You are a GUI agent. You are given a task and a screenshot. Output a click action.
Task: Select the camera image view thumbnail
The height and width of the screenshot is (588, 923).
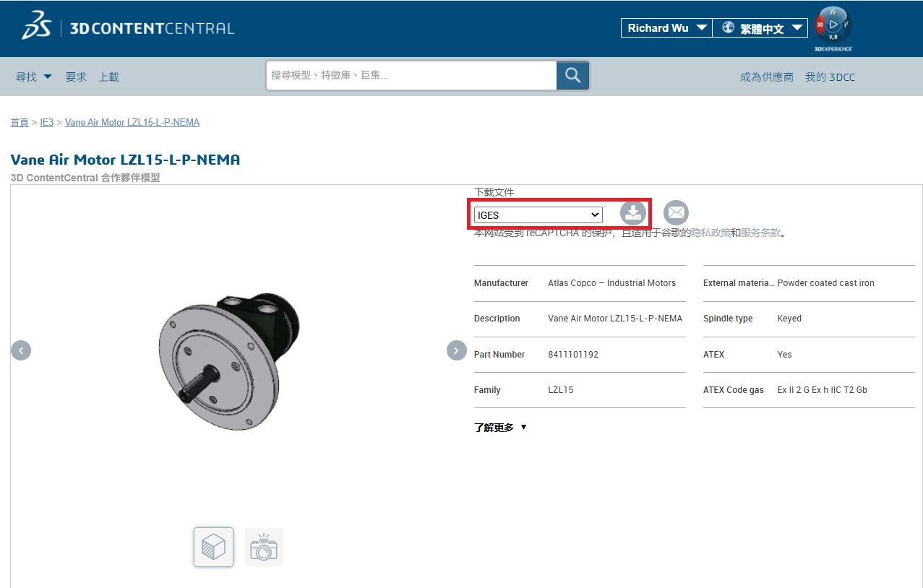(x=264, y=547)
